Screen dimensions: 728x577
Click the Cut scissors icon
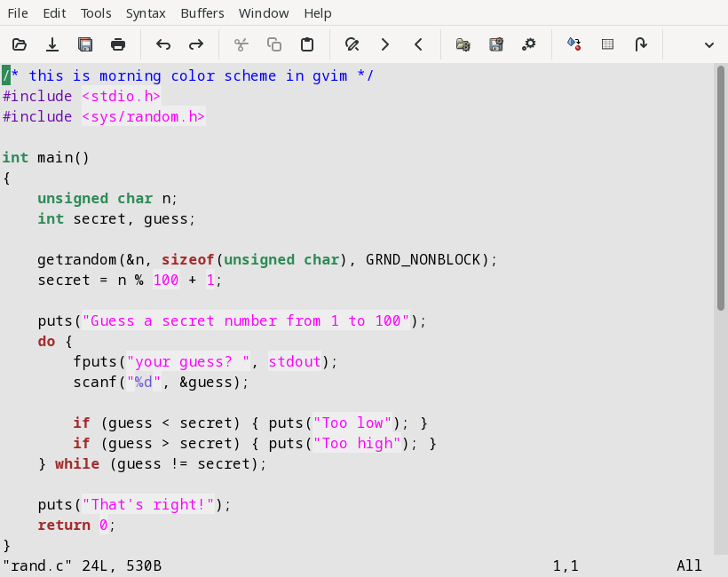point(241,44)
